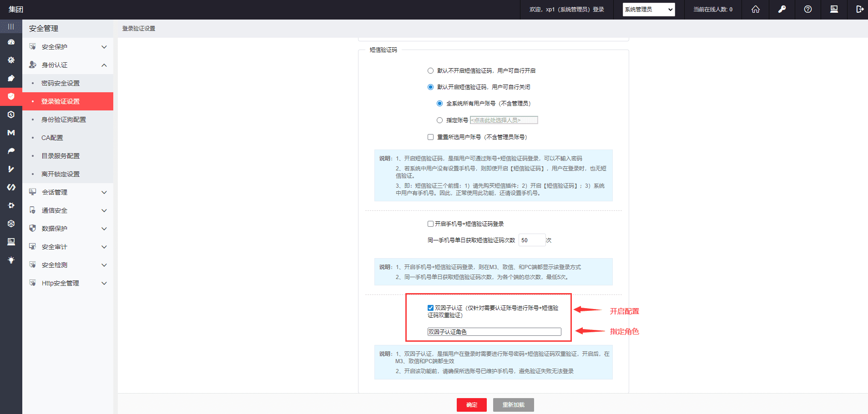Click the daily SMS count field with 50
The image size is (868, 414).
coord(532,240)
